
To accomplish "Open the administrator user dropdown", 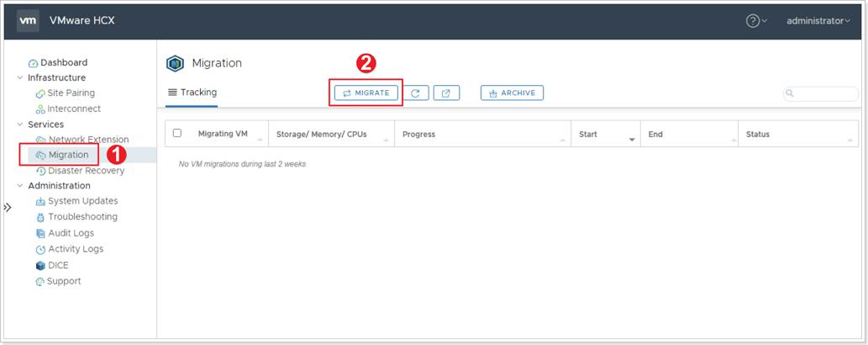I will point(818,20).
